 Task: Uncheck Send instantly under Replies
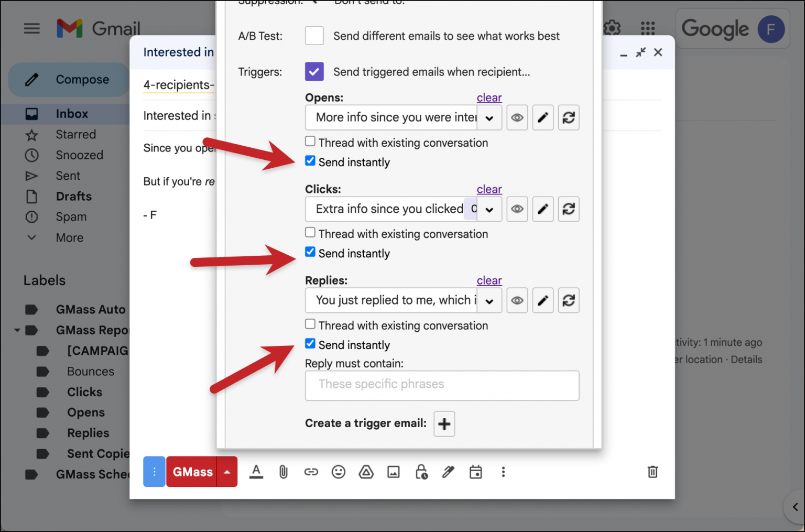[x=310, y=343]
